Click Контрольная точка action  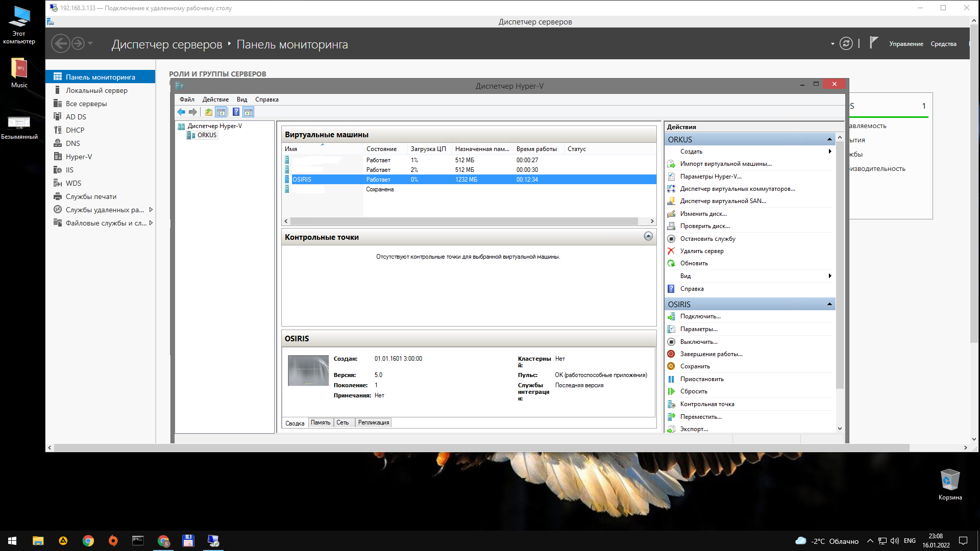point(707,404)
